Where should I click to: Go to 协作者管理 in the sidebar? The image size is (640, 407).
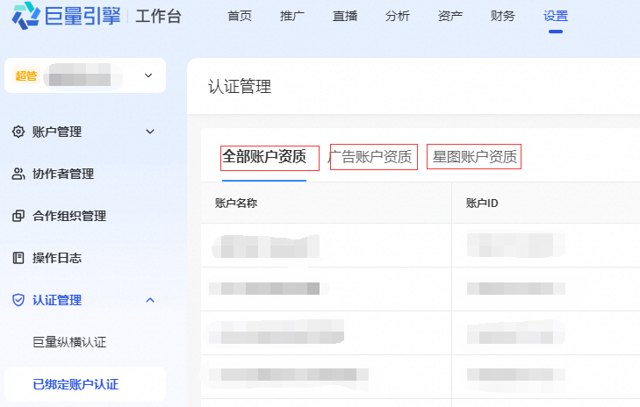pyautogui.click(x=63, y=173)
